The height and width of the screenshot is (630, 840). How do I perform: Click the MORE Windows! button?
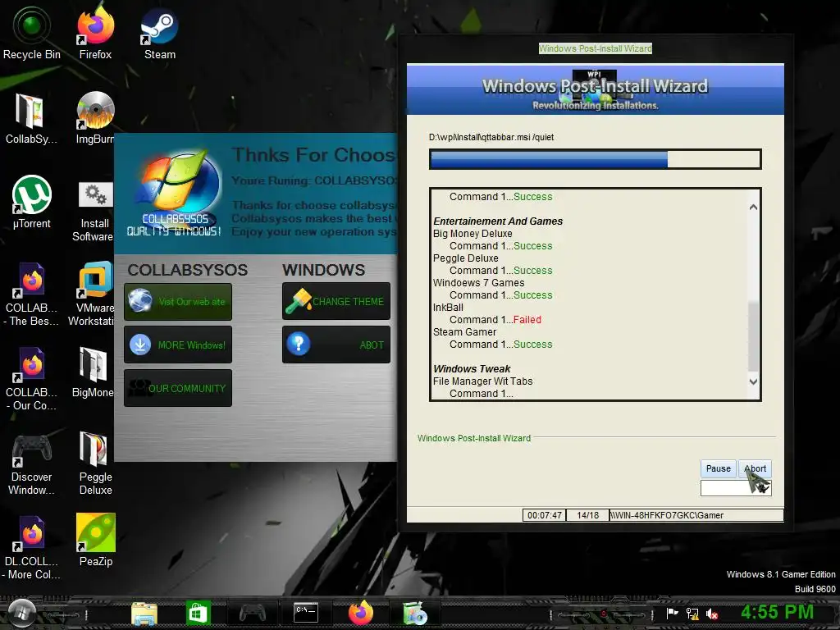click(x=178, y=345)
